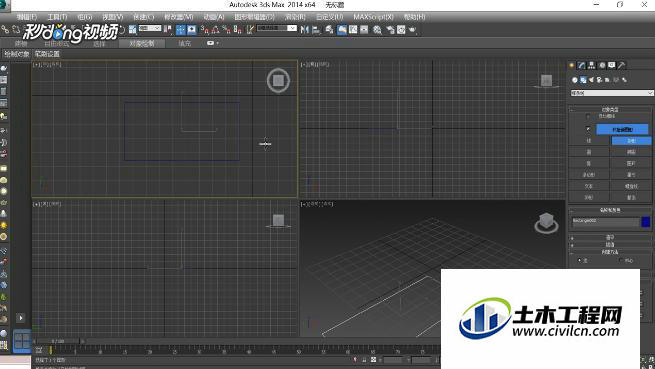Select the Space Warps category icon

[x=616, y=79]
